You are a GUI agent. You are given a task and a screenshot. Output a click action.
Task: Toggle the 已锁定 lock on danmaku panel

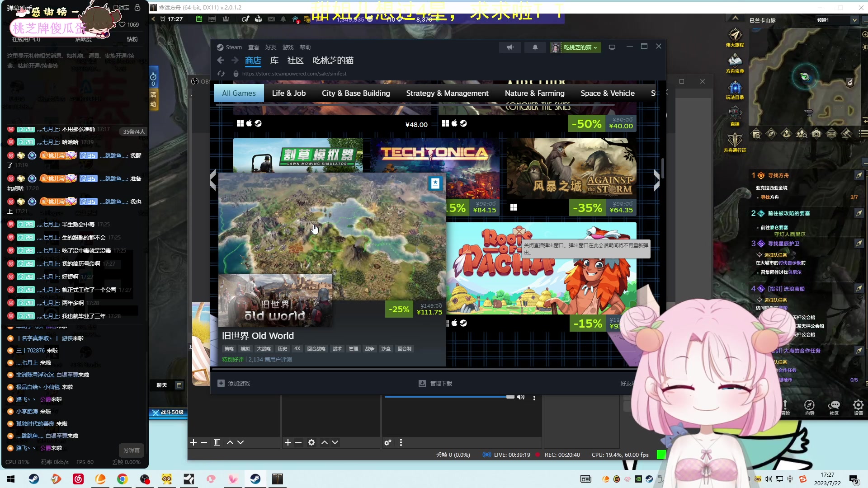137,8
